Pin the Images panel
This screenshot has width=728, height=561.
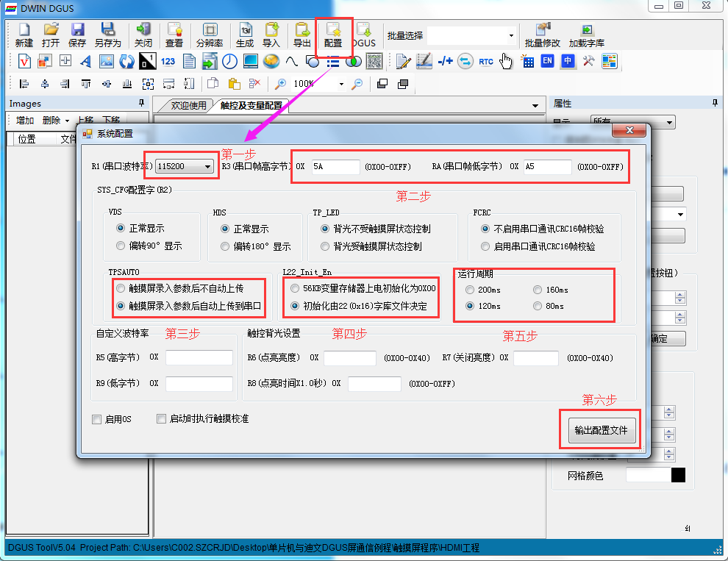tap(142, 103)
